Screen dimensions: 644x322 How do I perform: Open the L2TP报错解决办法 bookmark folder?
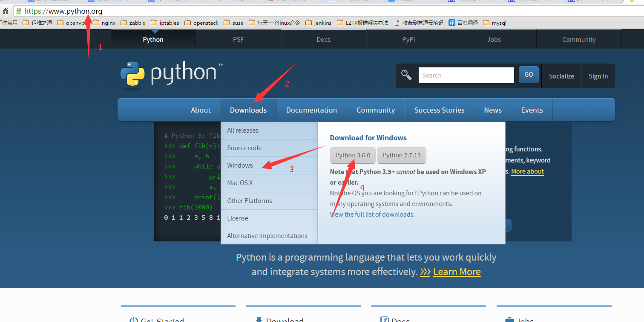[362, 23]
